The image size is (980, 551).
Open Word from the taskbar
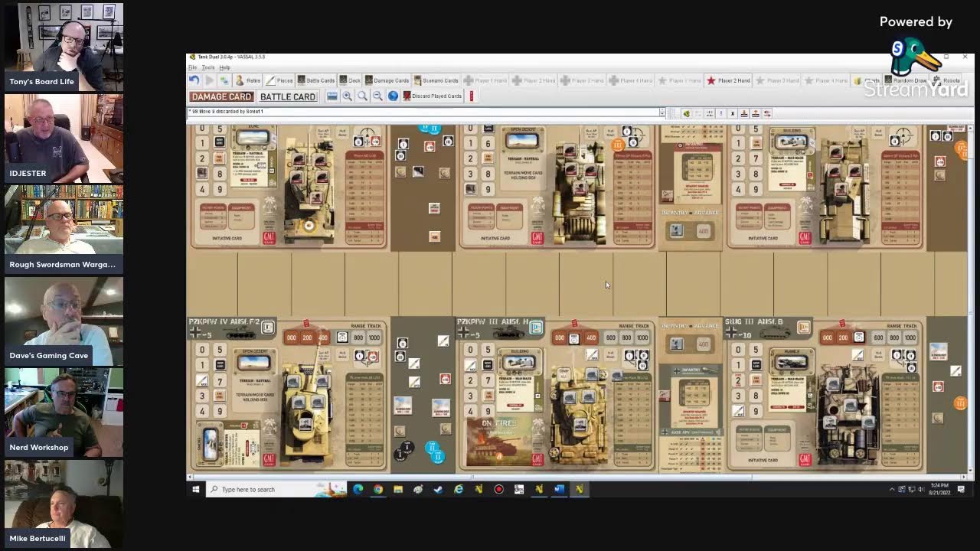point(559,489)
